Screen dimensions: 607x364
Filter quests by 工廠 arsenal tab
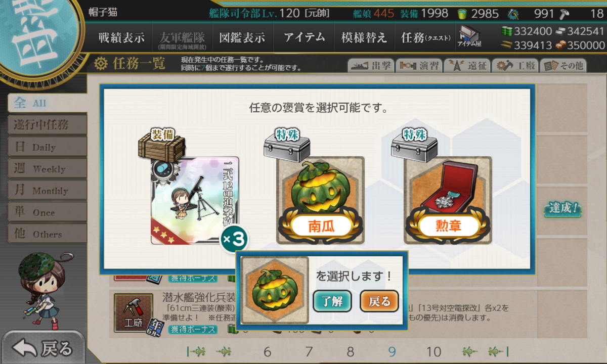514,66
